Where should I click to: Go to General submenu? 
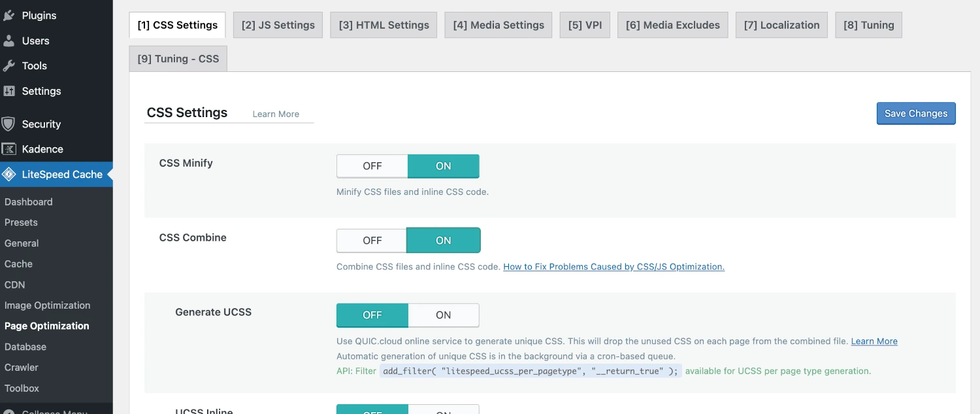22,243
